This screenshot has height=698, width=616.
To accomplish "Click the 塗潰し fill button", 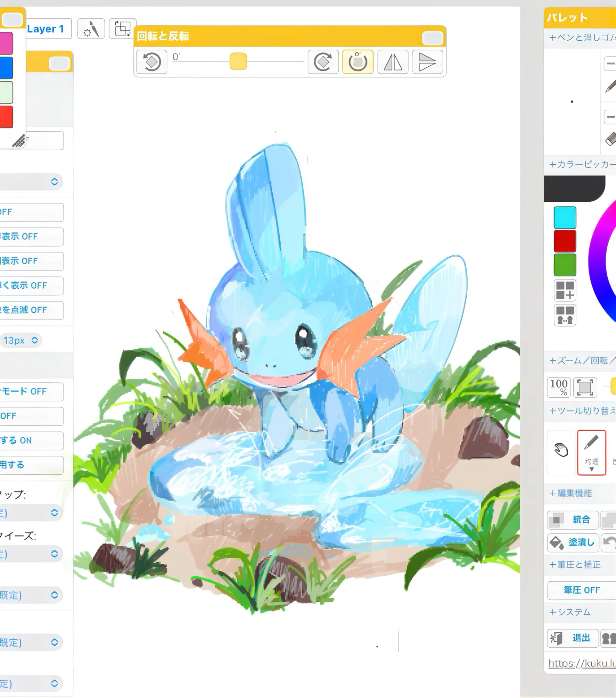I will coord(573,543).
